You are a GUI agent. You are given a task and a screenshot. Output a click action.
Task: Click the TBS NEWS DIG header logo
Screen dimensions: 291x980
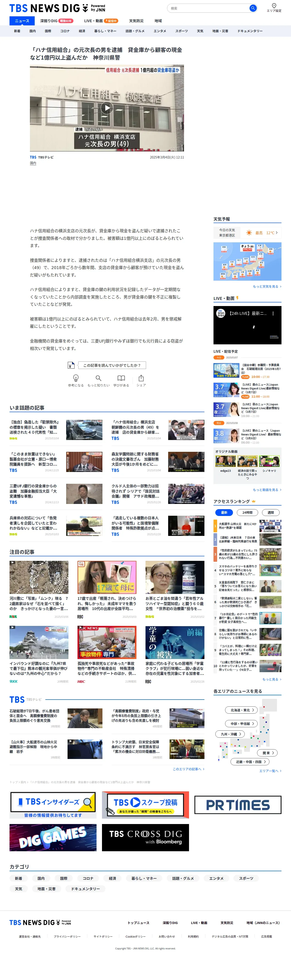(57, 8)
